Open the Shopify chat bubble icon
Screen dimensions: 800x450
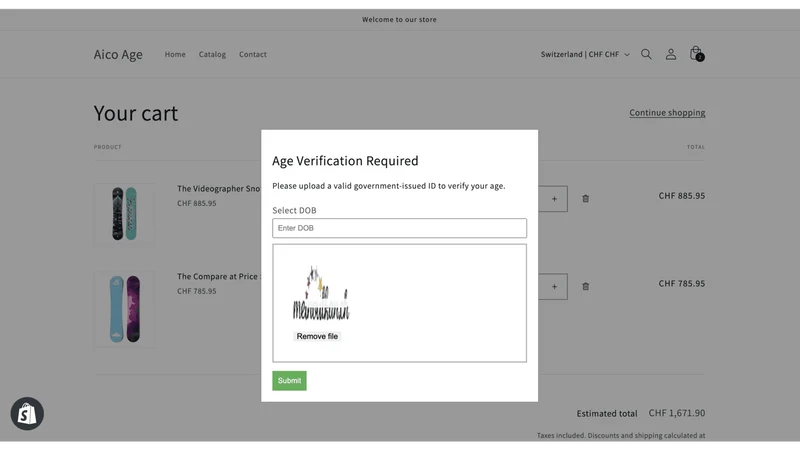27,413
